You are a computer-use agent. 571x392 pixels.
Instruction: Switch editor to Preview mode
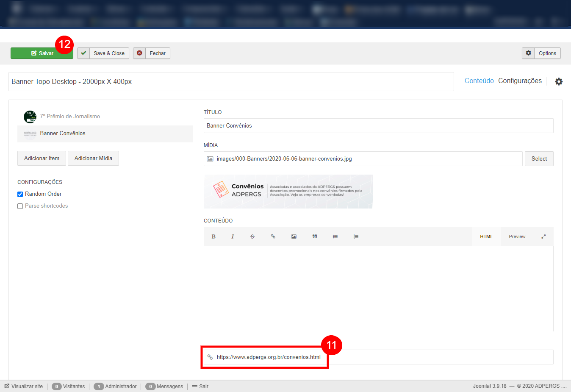[x=517, y=236]
